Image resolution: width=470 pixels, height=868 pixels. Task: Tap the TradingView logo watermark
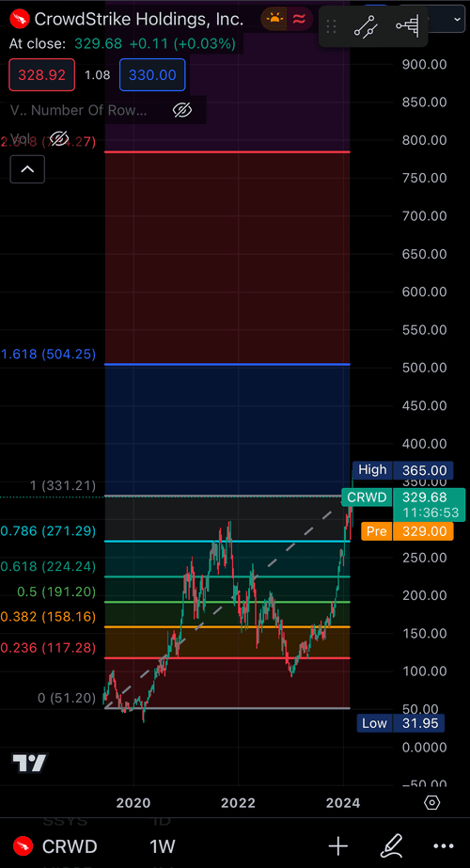point(30,764)
